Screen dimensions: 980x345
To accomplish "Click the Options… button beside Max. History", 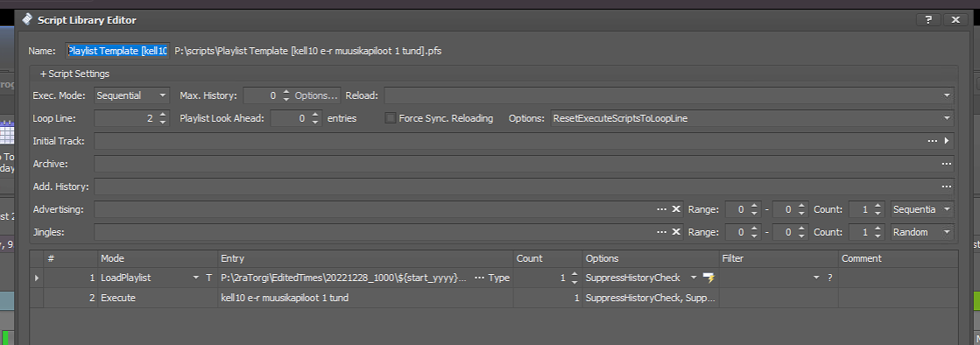I will pyautogui.click(x=316, y=95).
